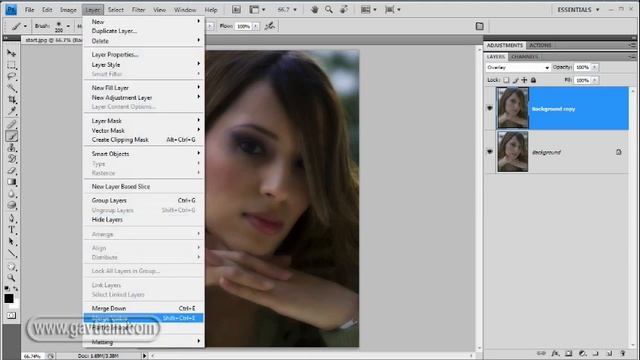Open New Adjustment Layer submenu
The width and height of the screenshot is (640, 360).
coord(143,98)
